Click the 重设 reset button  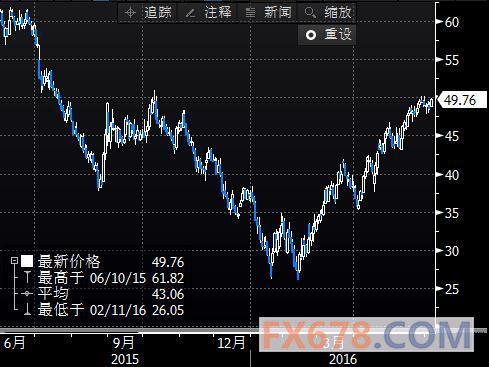pos(327,34)
